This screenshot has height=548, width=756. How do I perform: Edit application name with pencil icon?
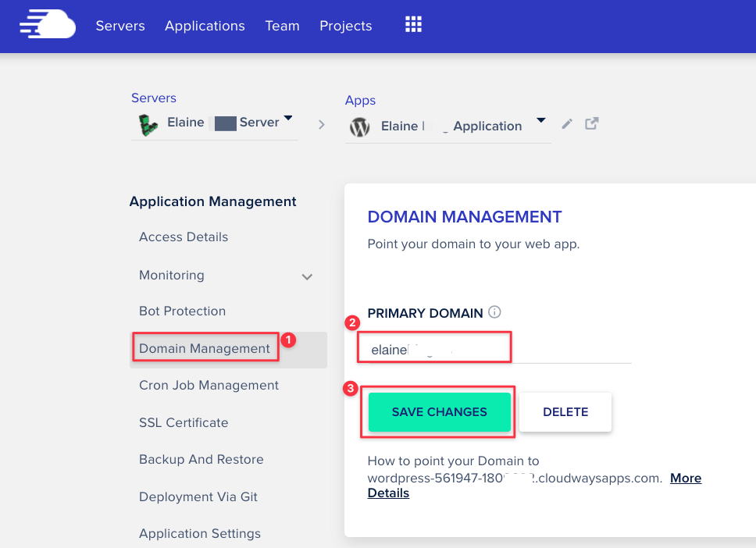[x=567, y=124]
